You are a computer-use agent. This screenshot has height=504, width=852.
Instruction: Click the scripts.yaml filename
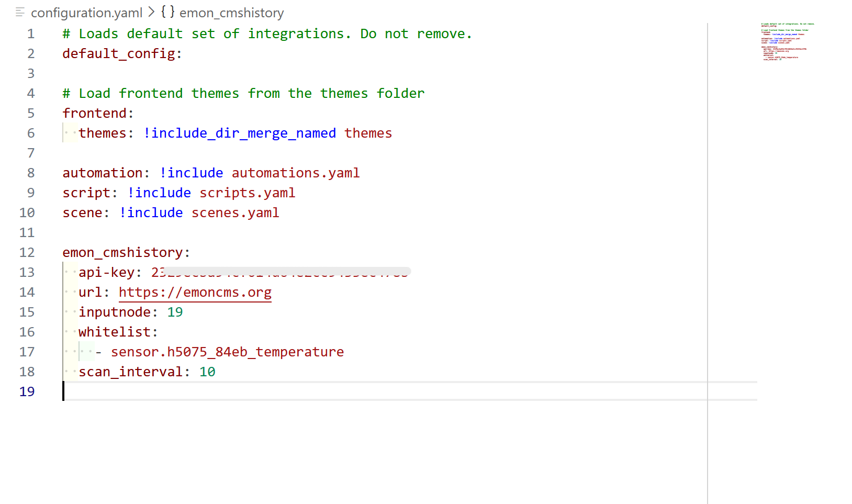[x=247, y=193]
